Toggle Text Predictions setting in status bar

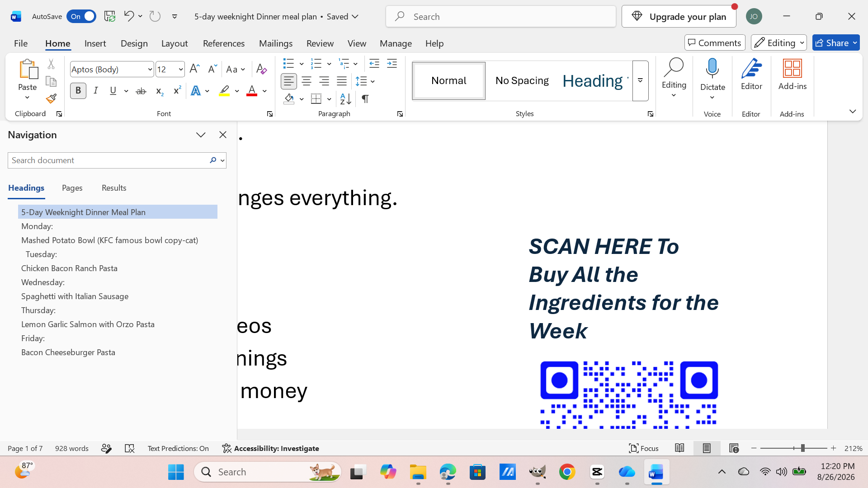click(x=178, y=448)
